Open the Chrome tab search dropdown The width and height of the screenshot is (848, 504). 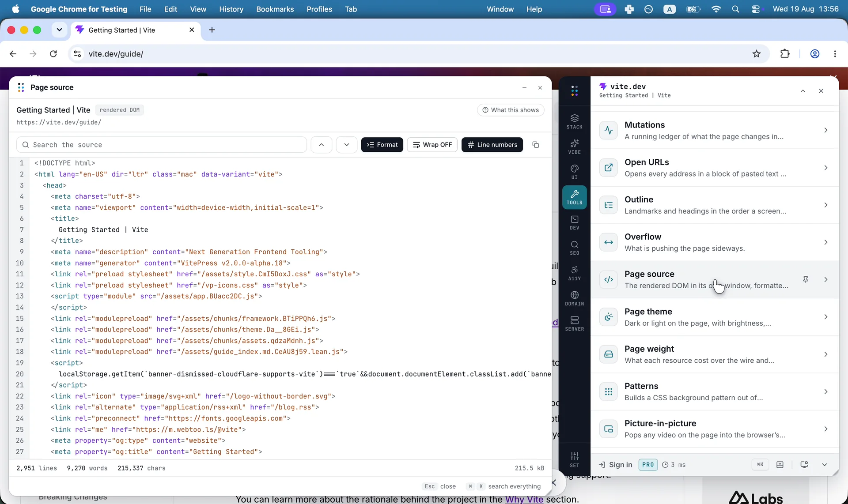click(x=59, y=30)
